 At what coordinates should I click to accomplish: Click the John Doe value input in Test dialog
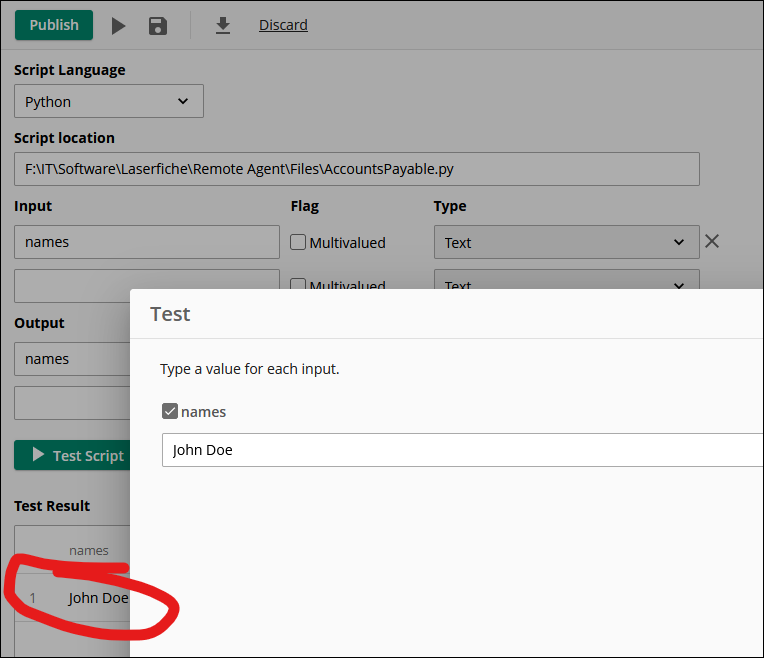point(460,450)
